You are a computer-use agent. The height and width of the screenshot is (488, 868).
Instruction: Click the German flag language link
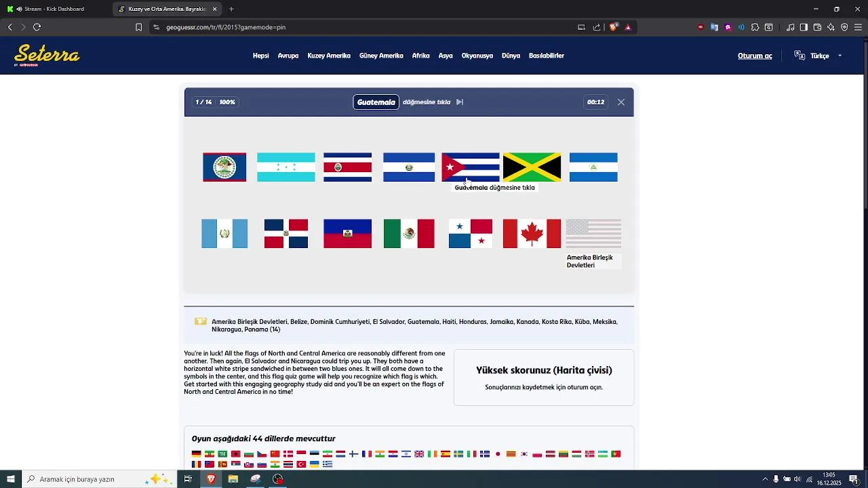[x=197, y=454]
